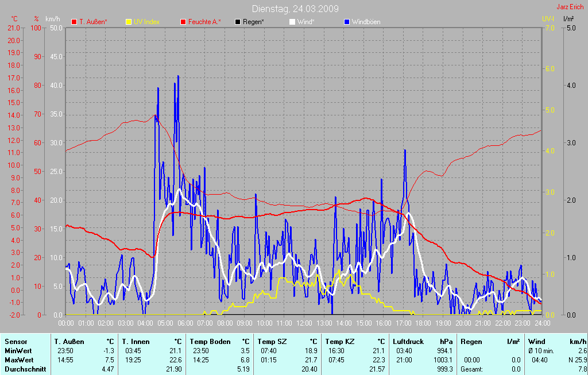Image resolution: width=588 pixels, height=375 pixels.
Task: Click the red Feuchte A. legend swatch
Action: tap(183, 22)
